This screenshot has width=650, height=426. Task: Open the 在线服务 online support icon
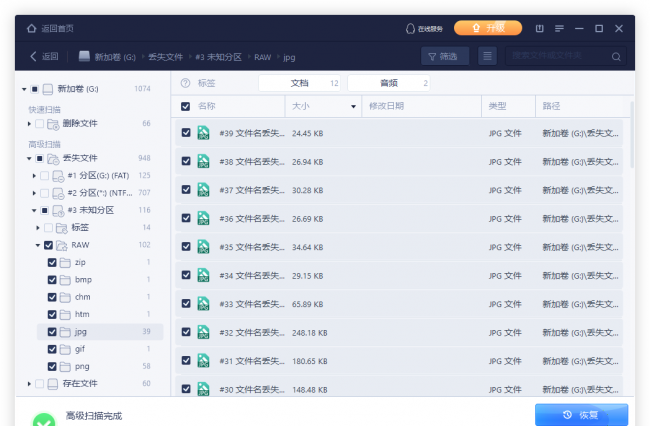[410, 29]
